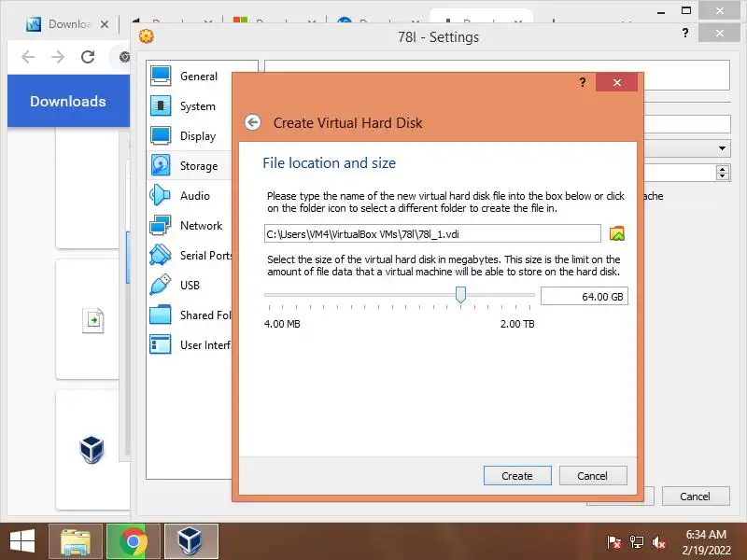Click the help question mark in the Create Virtual Hard Disk dialog

click(x=582, y=82)
